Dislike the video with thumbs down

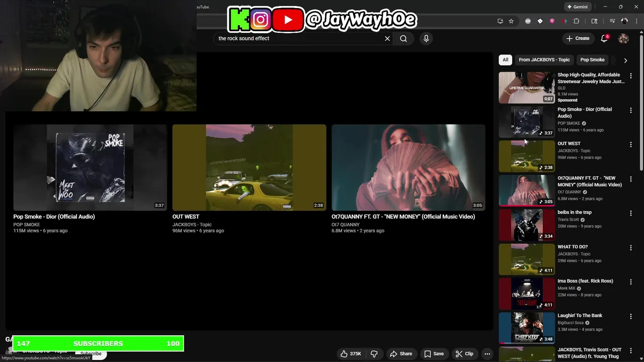[x=374, y=354]
